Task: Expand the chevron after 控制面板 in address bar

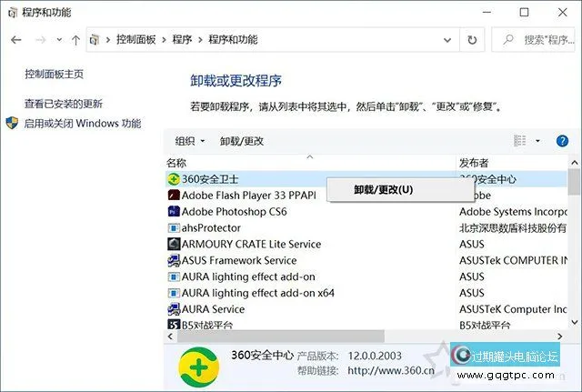Action: click(164, 40)
